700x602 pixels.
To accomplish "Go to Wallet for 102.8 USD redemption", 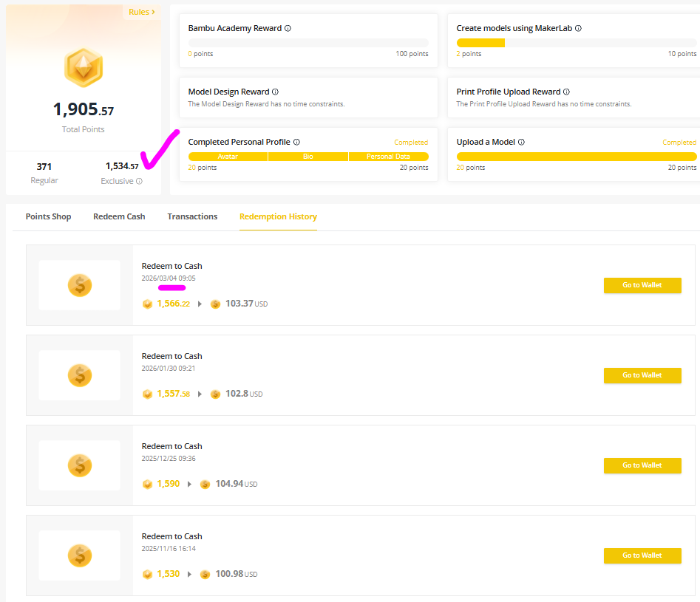I will pyautogui.click(x=642, y=375).
